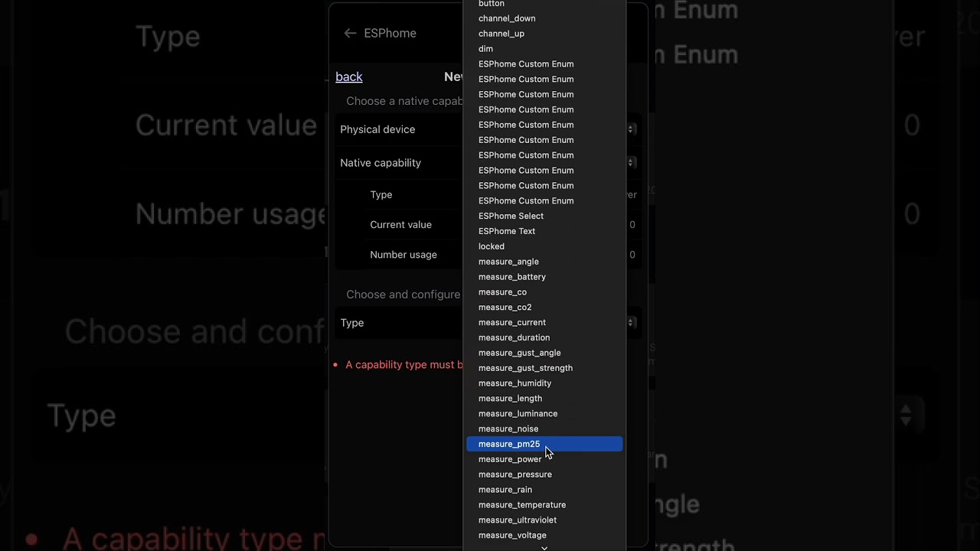Click the Number usage row label
This screenshot has height=551, width=980.
coord(403,255)
